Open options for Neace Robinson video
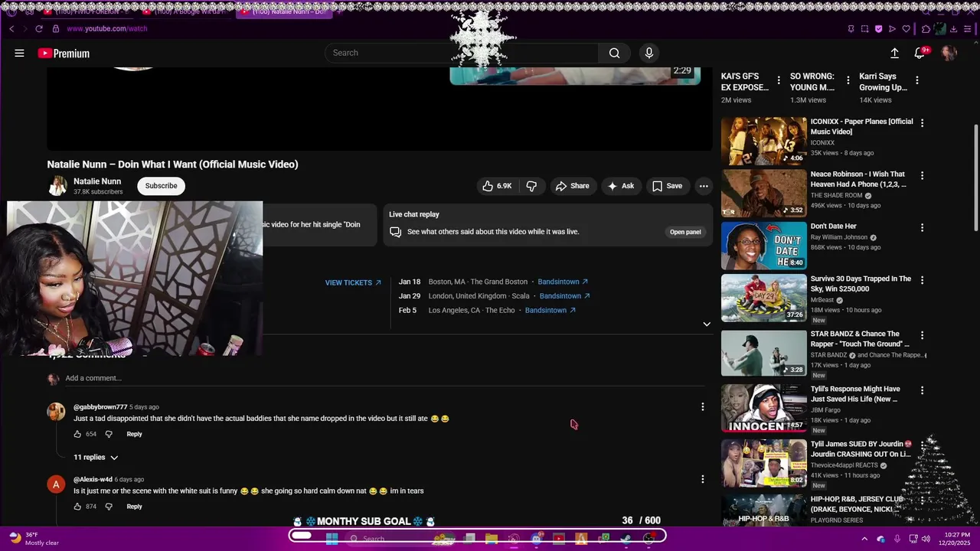 922,175
